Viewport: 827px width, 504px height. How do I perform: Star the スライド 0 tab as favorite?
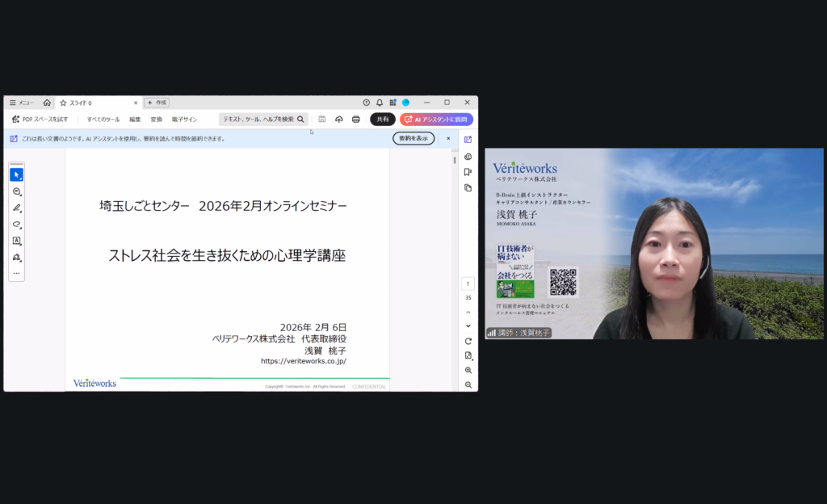pyautogui.click(x=63, y=103)
